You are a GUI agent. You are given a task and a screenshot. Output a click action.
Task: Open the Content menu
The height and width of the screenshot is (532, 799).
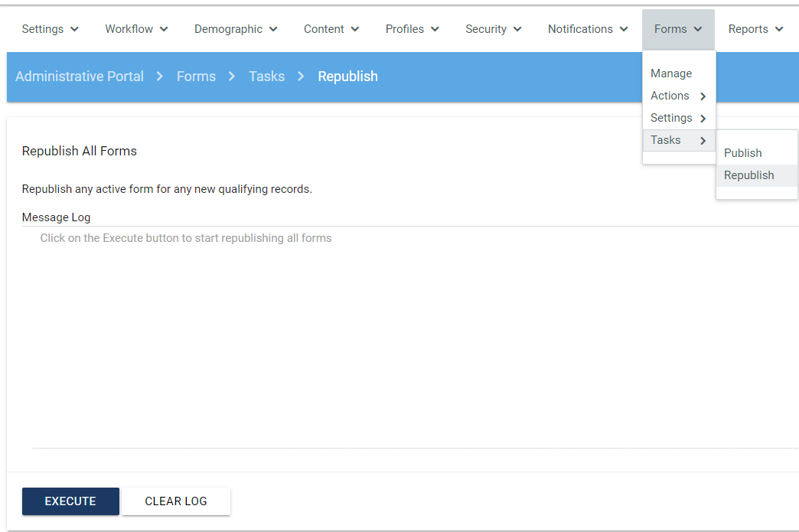coord(331,29)
